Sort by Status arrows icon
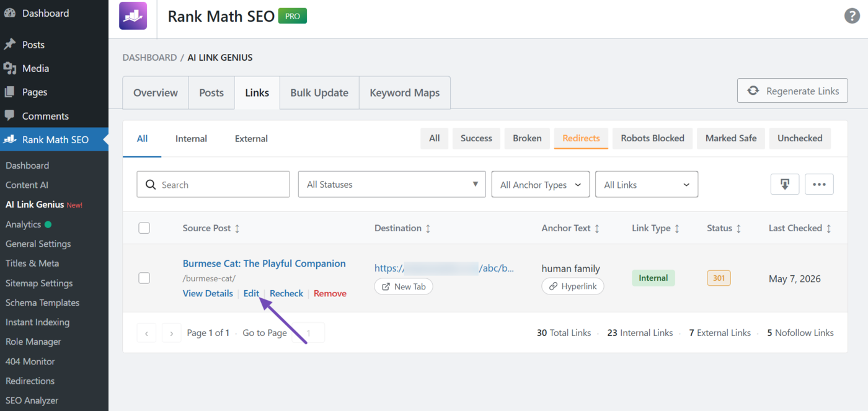The image size is (868, 411). point(738,229)
